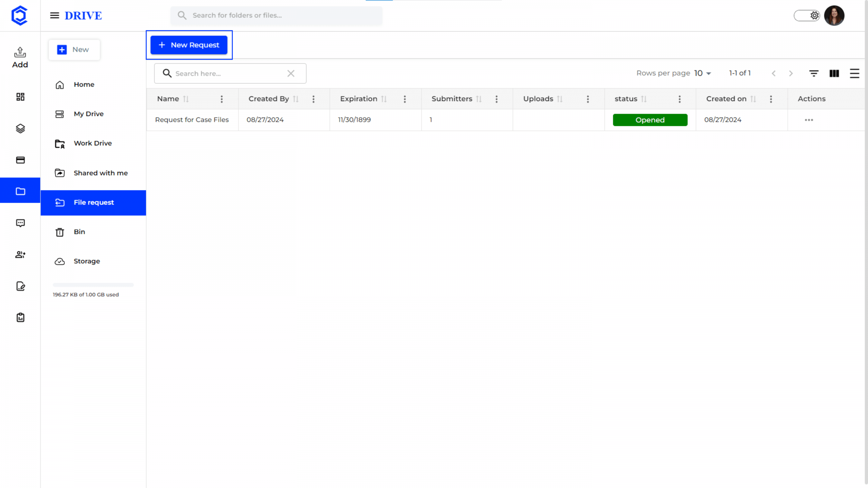Open the Created on column options menu
This screenshot has height=488, width=868.
(771, 99)
